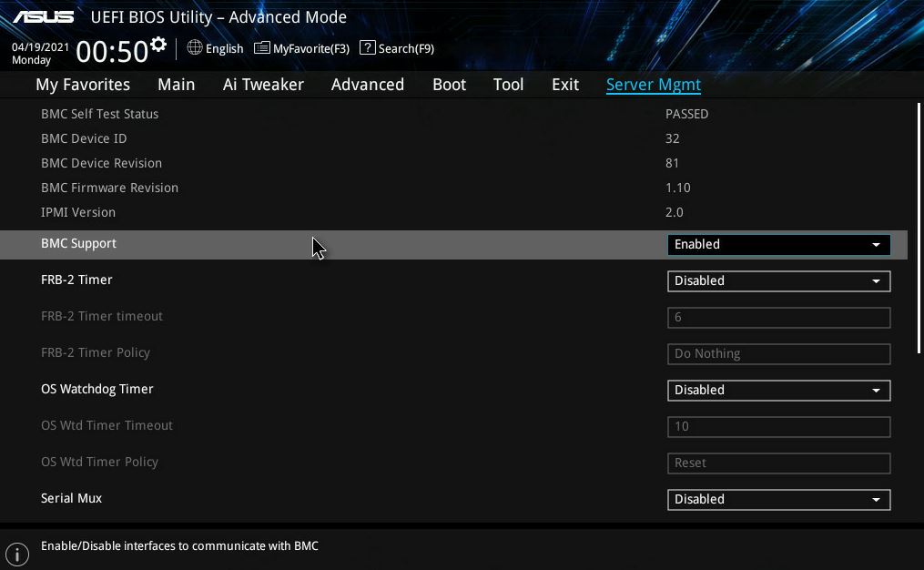This screenshot has height=570, width=924.
Task: Open the Exit tab
Action: [x=565, y=85]
